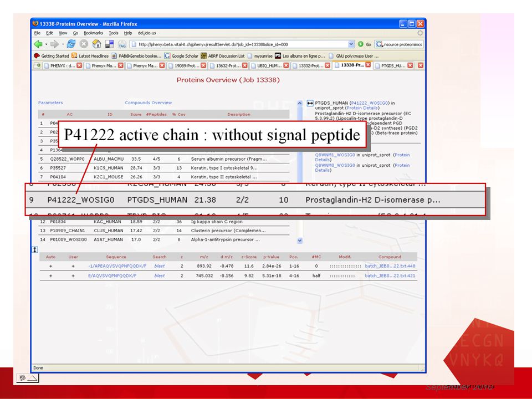
Task: Open the Google Scholar bookmark
Action: tap(181, 56)
